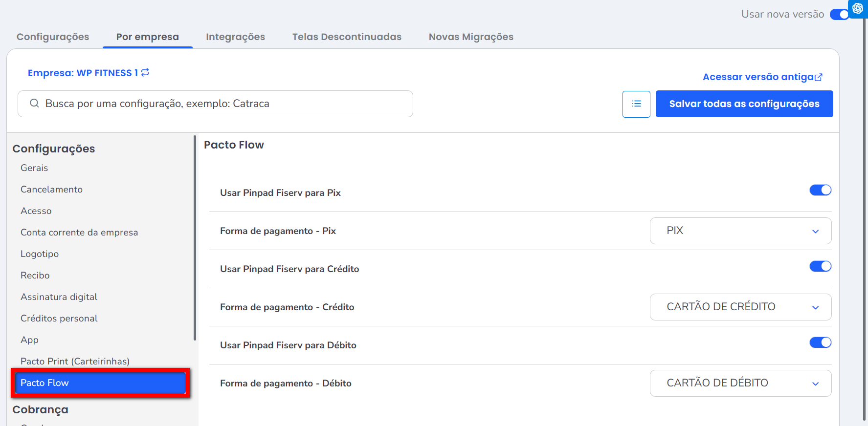Follow the Acessar versão antiga link
The width and height of the screenshot is (868, 426).
tap(758, 77)
